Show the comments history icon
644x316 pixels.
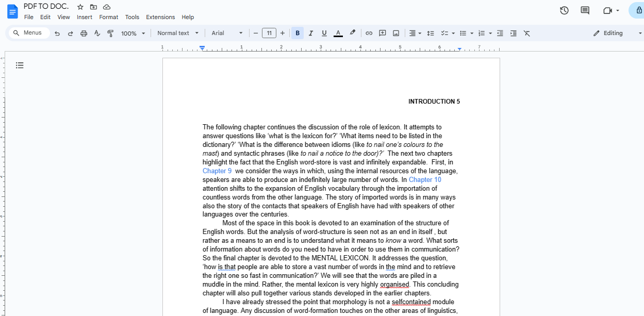click(x=585, y=10)
